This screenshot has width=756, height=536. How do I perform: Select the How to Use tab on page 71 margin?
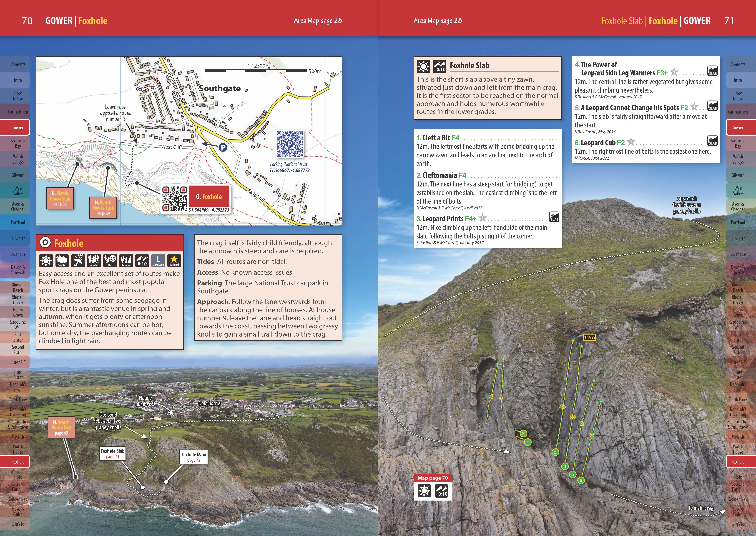pos(741,96)
